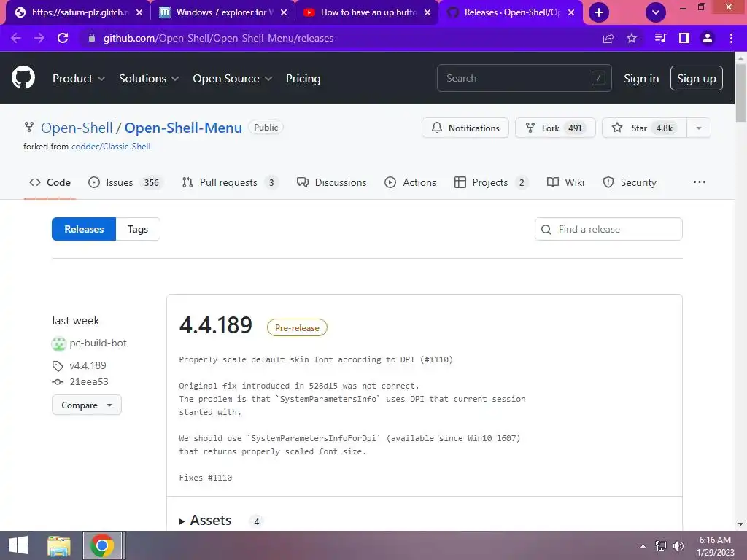The image size is (747, 560).
Task: Focus the GitHub Search field
Action: (x=524, y=78)
